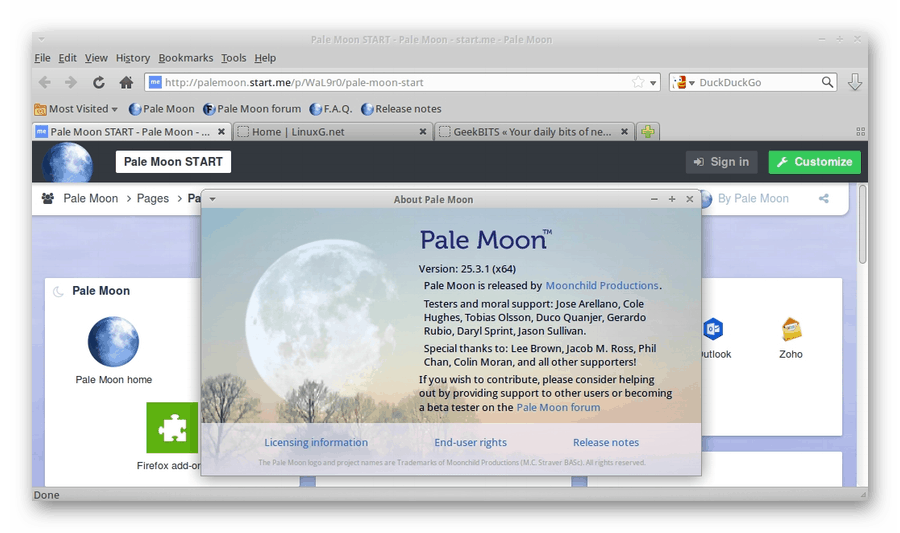Click the Back navigation arrow

tap(45, 83)
